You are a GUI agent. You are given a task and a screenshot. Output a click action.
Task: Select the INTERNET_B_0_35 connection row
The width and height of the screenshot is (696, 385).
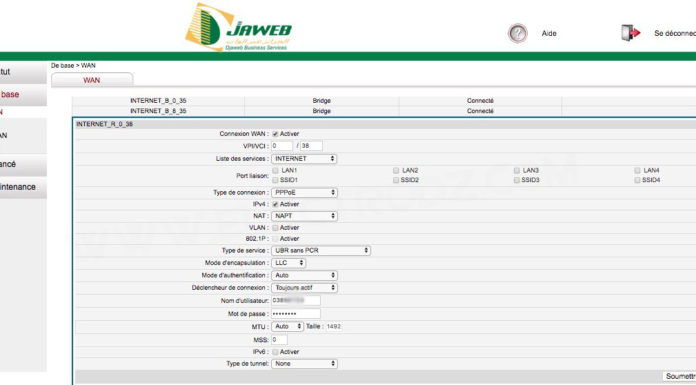(384, 101)
